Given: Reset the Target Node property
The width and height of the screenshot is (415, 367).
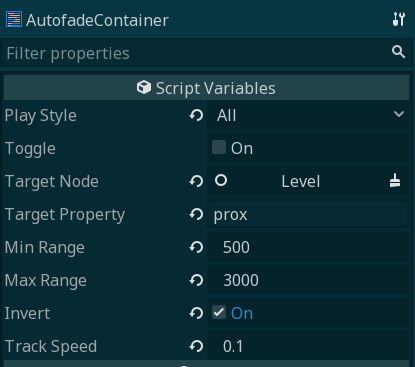Looking at the screenshot, I should click(196, 181).
